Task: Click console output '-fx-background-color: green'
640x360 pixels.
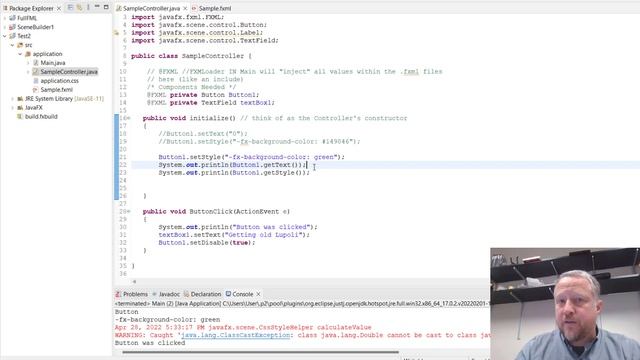Action: pyautogui.click(x=167, y=320)
